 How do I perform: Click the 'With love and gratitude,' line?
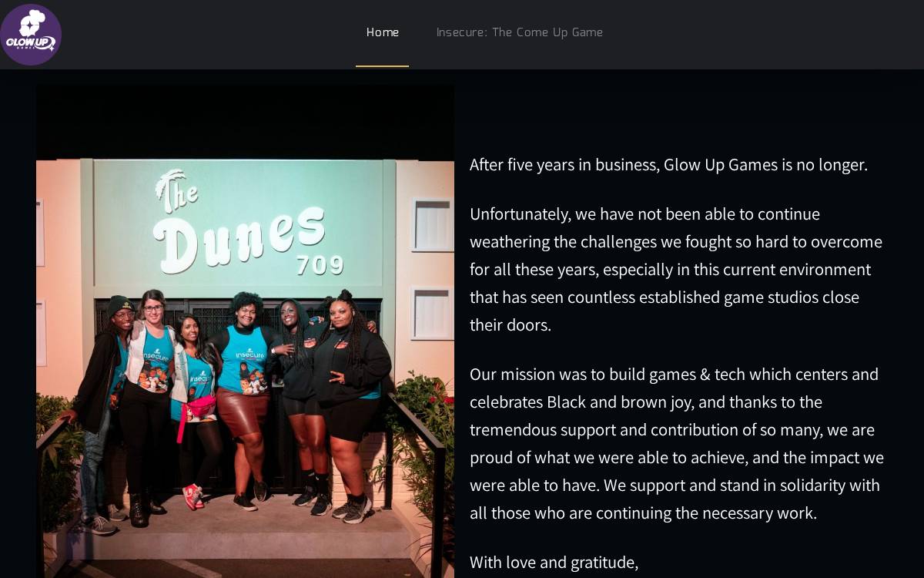(554, 562)
